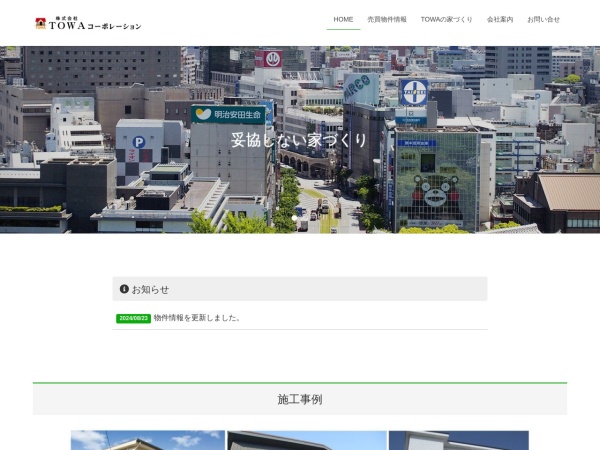Open the TOWAの家づくり page
Screen dimensions: 600x450
click(x=446, y=20)
